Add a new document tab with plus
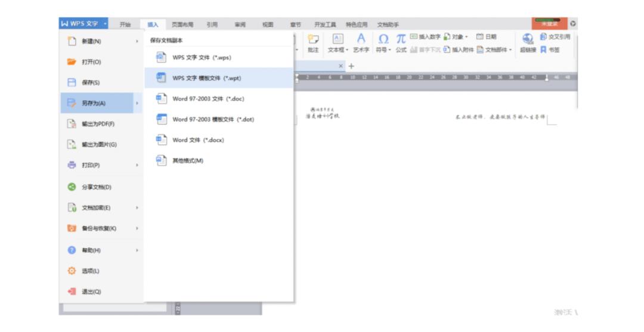The width and height of the screenshot is (644, 332). 351,66
